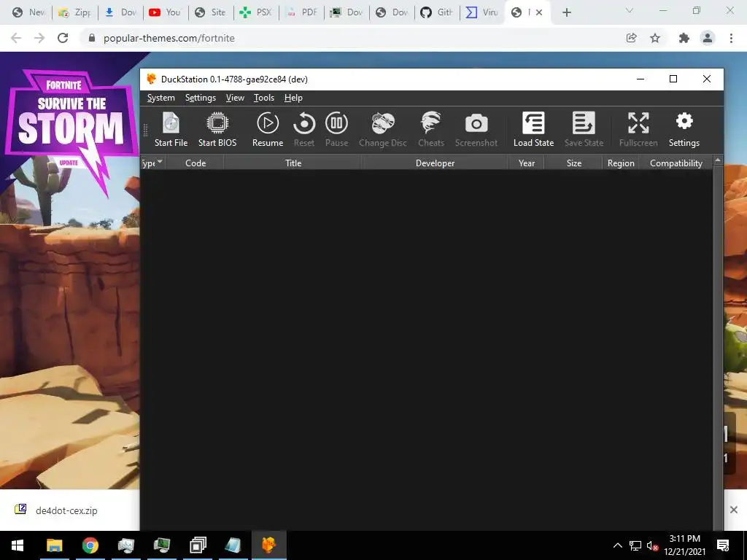Toggle Fullscreen from the toolbar
The image size is (747, 560).
point(638,130)
